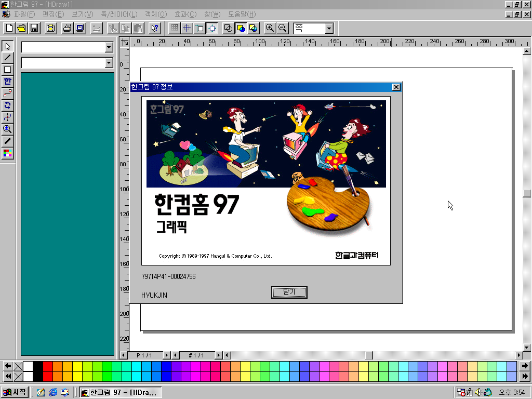The width and height of the screenshot is (532, 399).
Task: Open the 쪽/레이어(L) menu
Action: 119,14
